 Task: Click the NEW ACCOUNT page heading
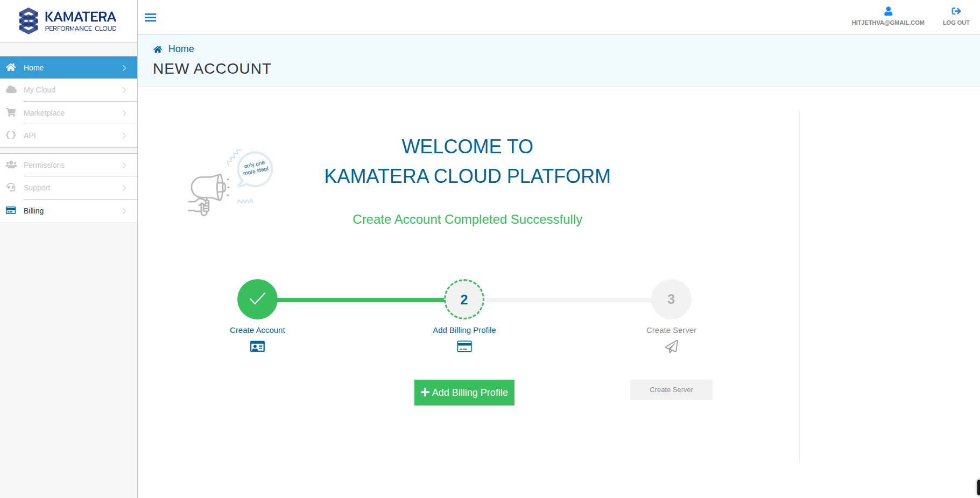(x=212, y=69)
